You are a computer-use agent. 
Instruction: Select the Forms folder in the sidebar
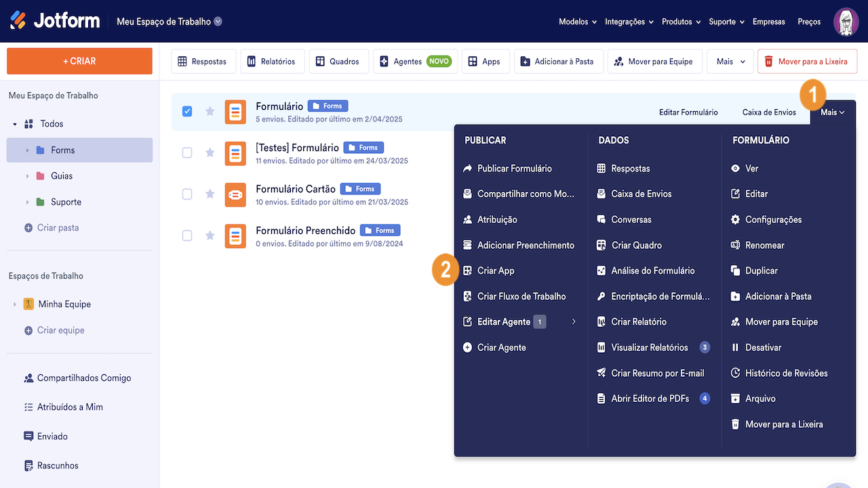79,150
